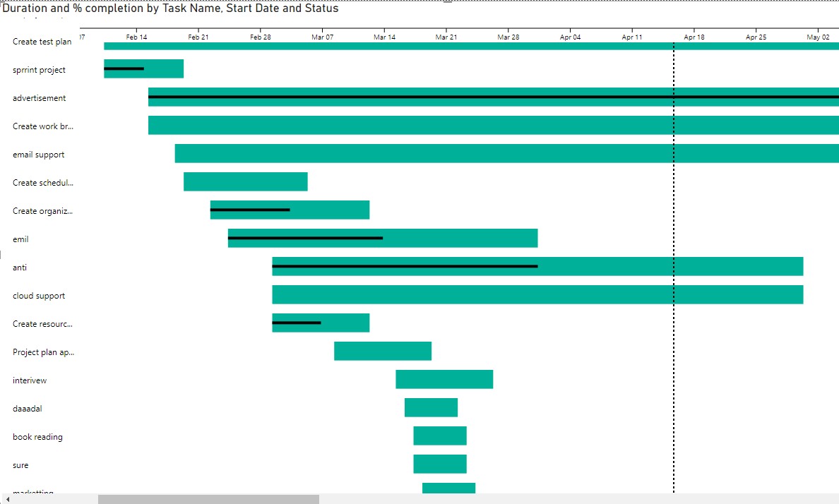Select the sure Gantt bar
The image size is (839, 504).
(x=440, y=464)
